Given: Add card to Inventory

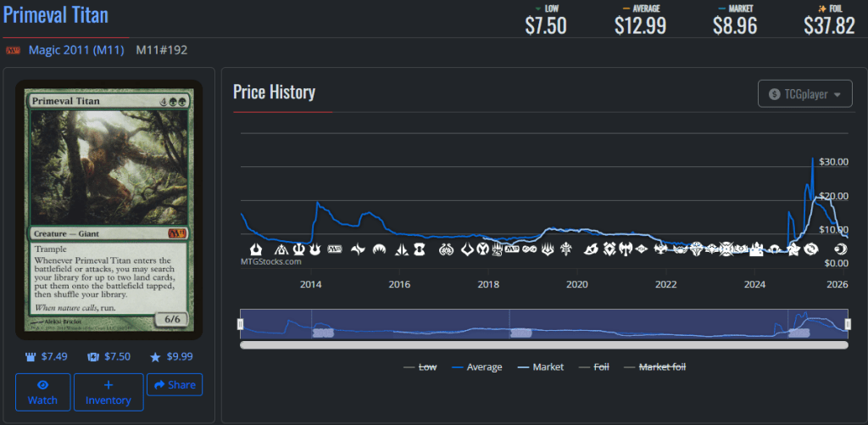Looking at the screenshot, I should 108,392.
